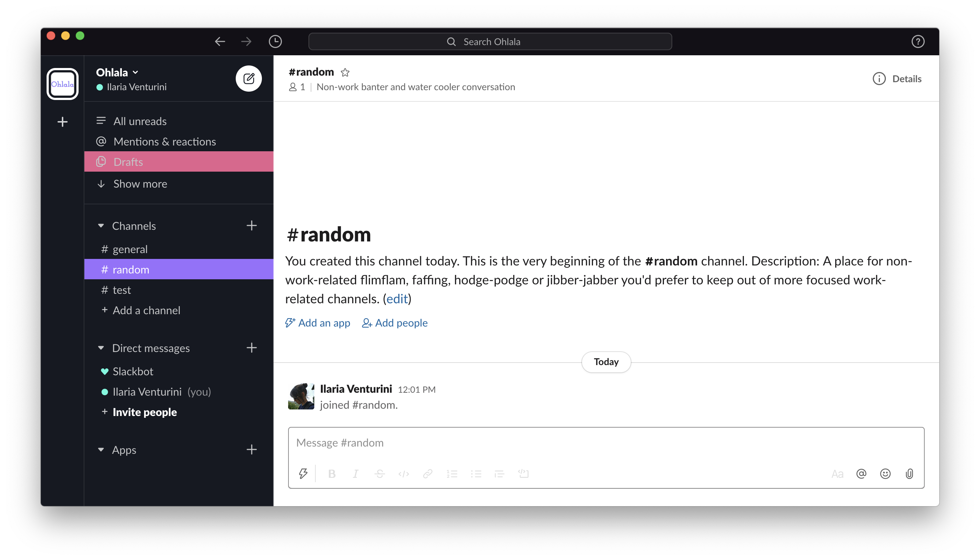This screenshot has width=980, height=560.
Task: Select the #test channel
Action: [x=122, y=289]
